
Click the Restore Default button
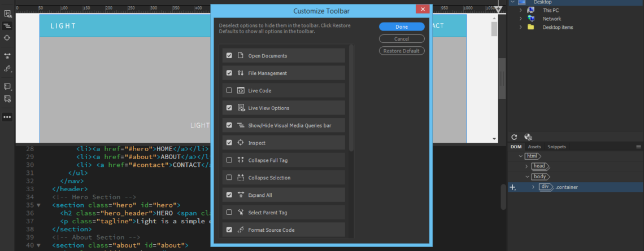(401, 51)
